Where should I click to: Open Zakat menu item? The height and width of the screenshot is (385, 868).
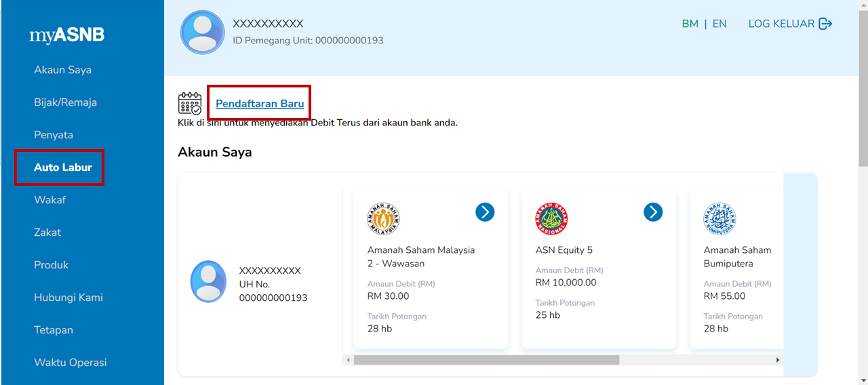tap(47, 232)
